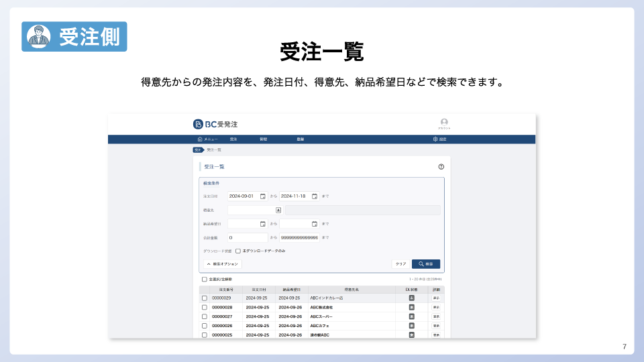Screen dimensions: 644x362
Task: Check 未ダウンロードデータのみ checkbox
Action: 237,251
